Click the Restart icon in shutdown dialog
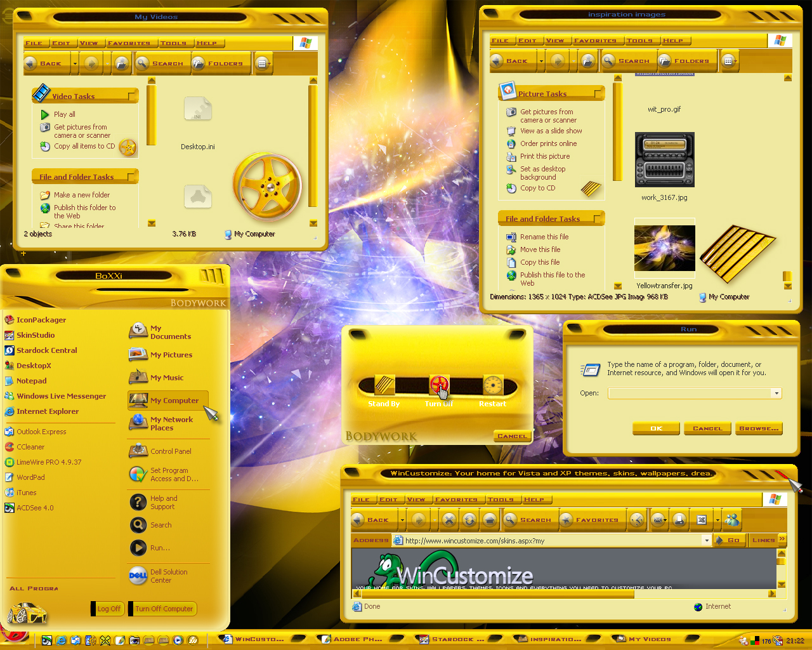Screen dimensions: 812x650 493,384
